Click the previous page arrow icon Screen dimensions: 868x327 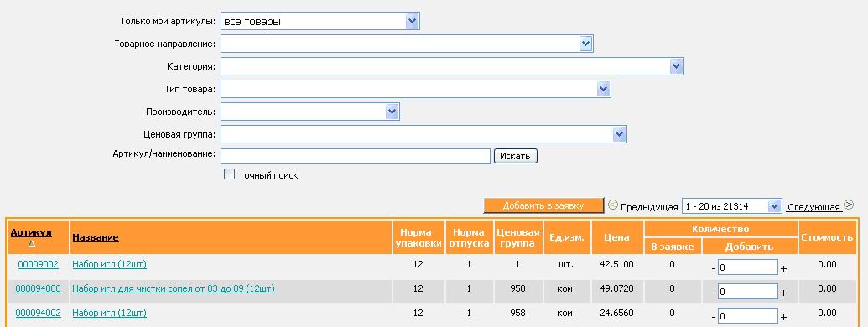click(612, 205)
